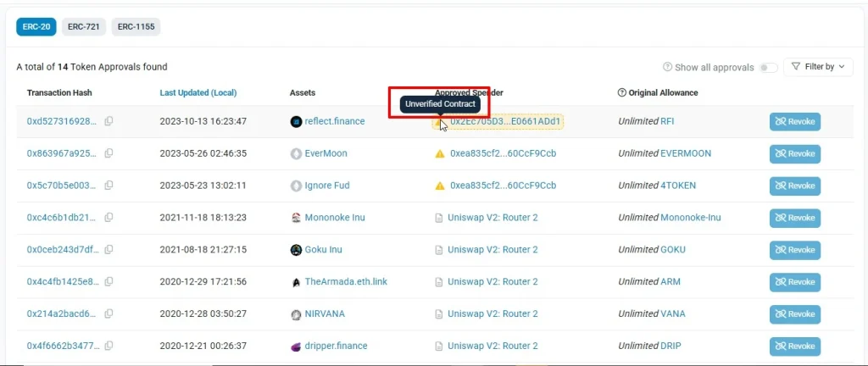Open the Ignore Fud asset link

tap(327, 186)
